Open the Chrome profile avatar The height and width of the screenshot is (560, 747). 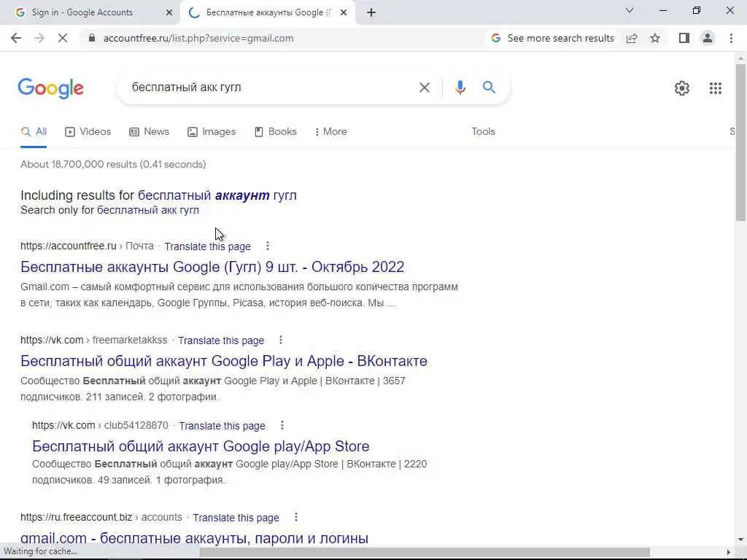708,38
